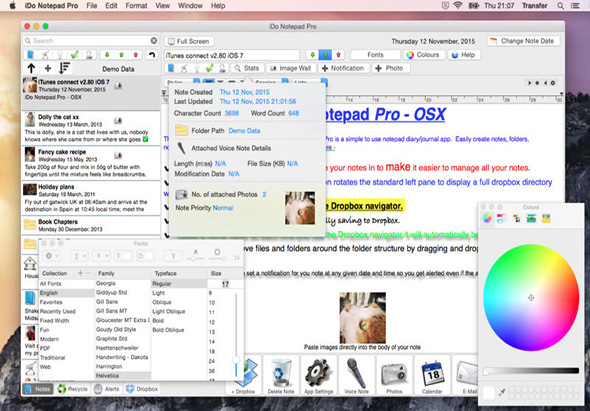Click shopping cart category icon in note toolbar

(184, 68)
